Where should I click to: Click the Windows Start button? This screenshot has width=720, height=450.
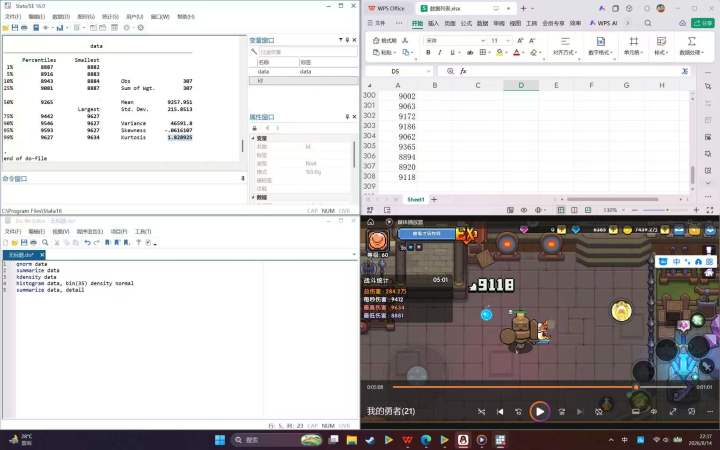coord(220,440)
